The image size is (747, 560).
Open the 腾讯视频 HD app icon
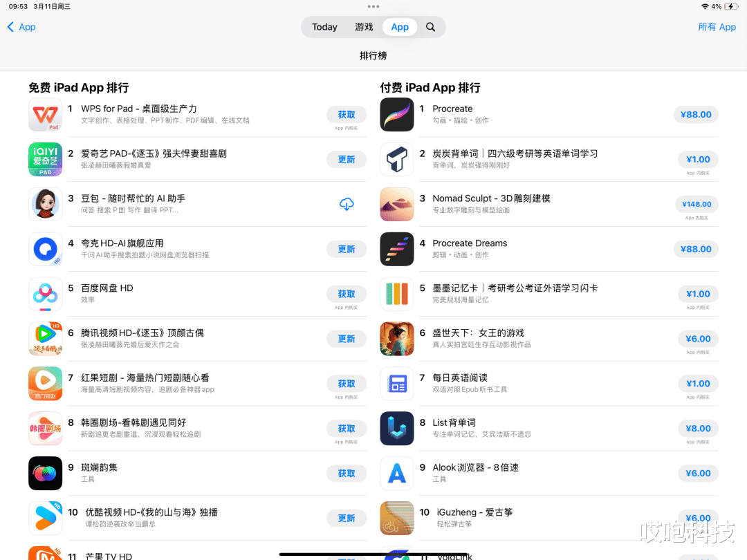45,339
